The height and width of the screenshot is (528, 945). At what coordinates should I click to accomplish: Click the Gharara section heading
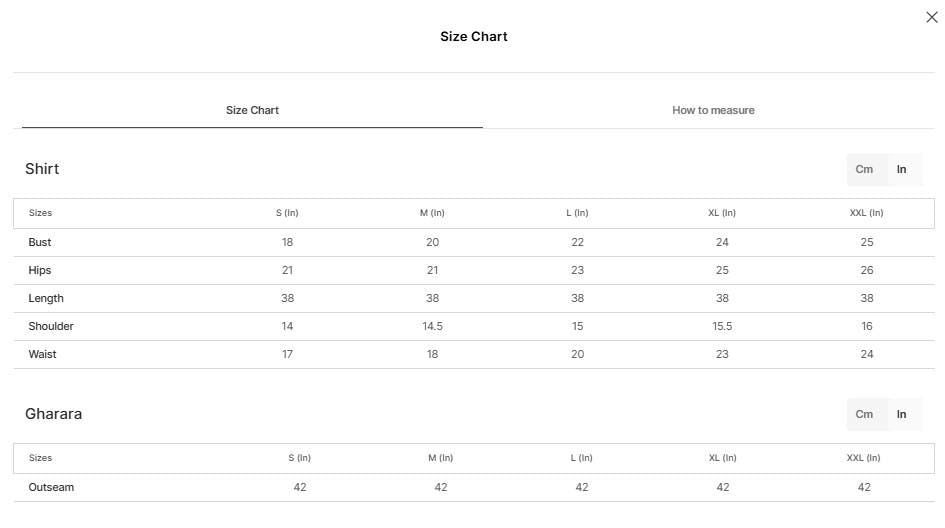(53, 414)
